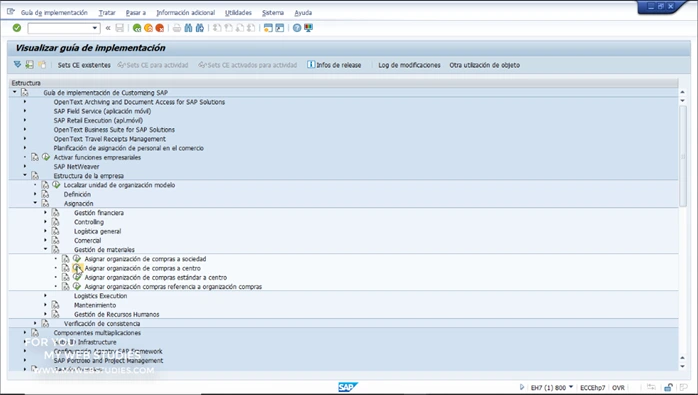Screen dimensions: 698x395
Task: Select the Planificación de asignación de personal row
Action: [129, 148]
